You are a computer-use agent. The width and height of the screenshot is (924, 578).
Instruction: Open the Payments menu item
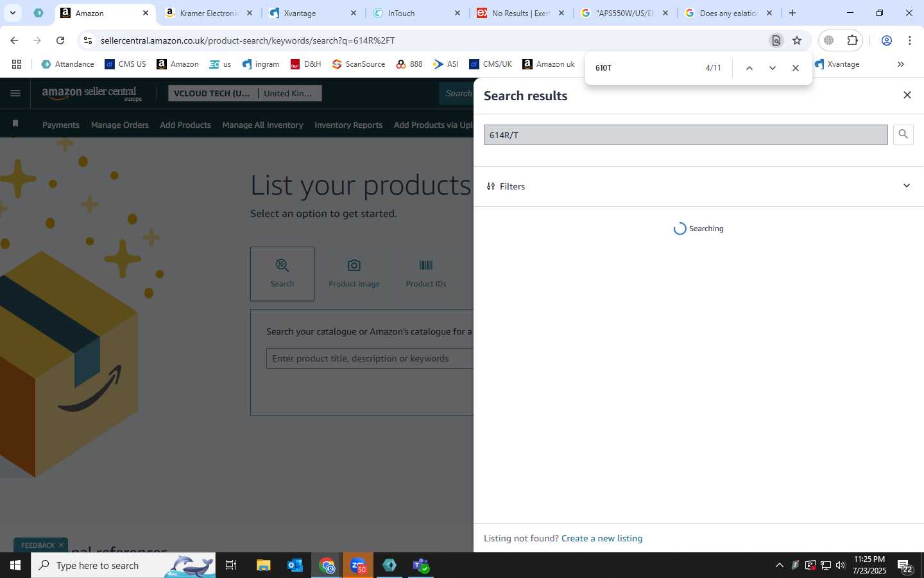coord(61,125)
